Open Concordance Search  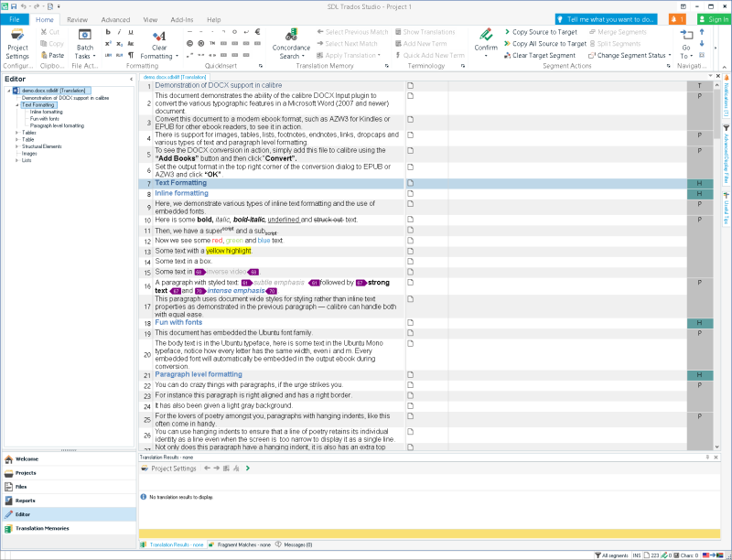291,44
